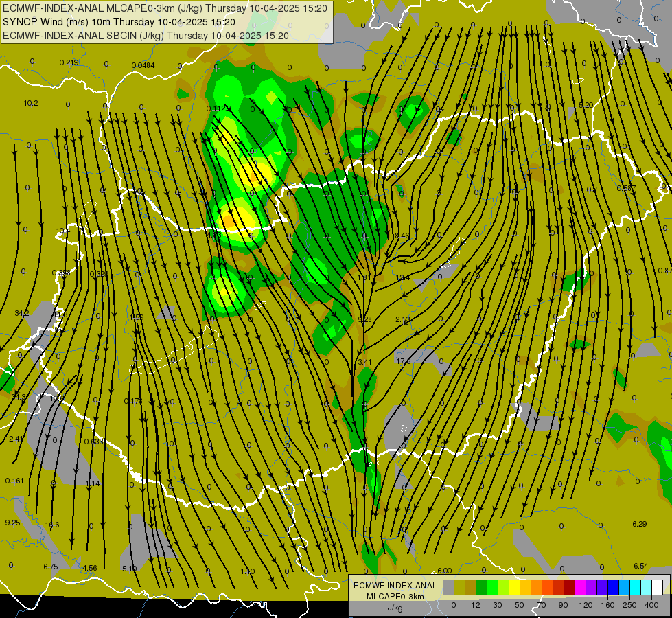Click the legend unit label J/kg
Screen dimensions: 672x618
coord(395,608)
